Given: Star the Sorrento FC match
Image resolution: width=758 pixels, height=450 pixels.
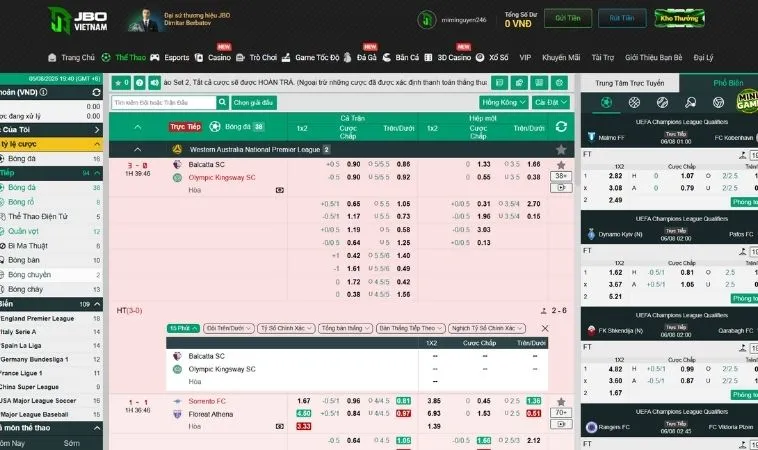Looking at the screenshot, I should [x=561, y=402].
